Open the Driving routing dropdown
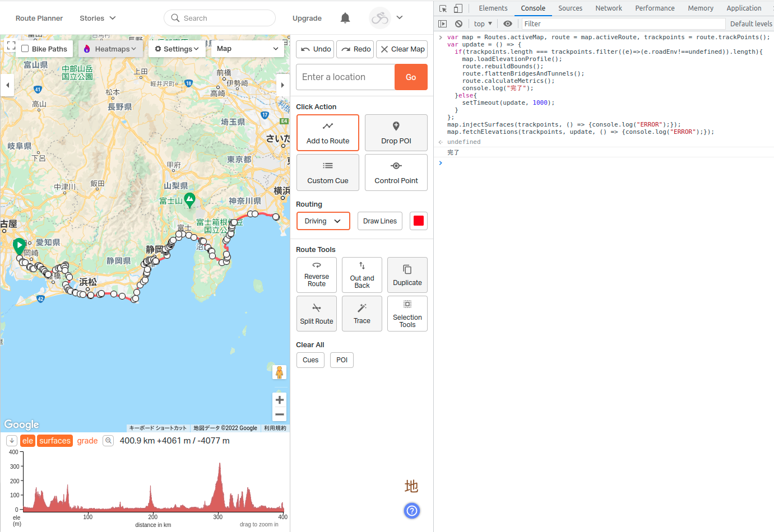This screenshot has width=774, height=532. [323, 221]
